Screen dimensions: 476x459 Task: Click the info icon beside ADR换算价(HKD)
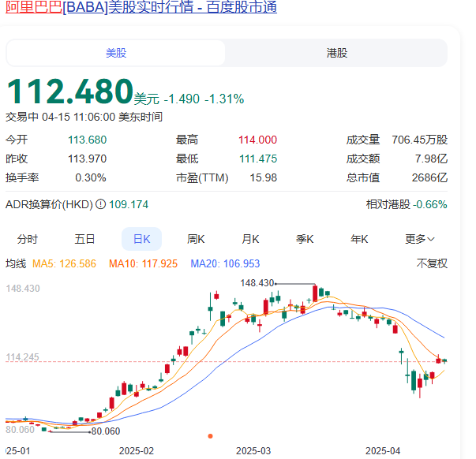tap(100, 204)
